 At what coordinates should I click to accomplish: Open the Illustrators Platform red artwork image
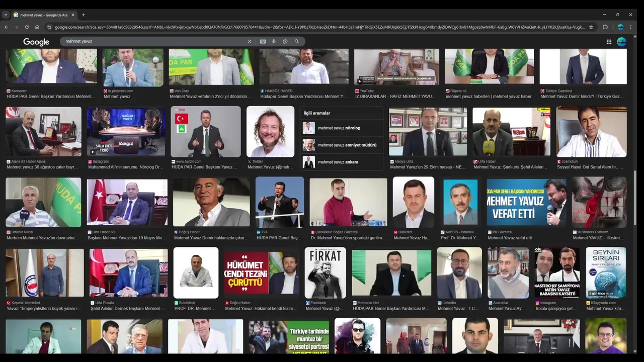tap(599, 202)
